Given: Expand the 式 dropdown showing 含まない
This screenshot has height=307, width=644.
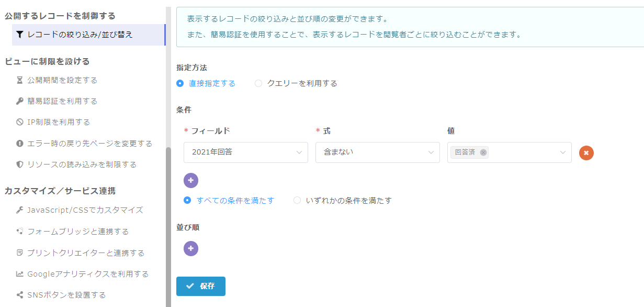Looking at the screenshot, I should click(x=377, y=152).
